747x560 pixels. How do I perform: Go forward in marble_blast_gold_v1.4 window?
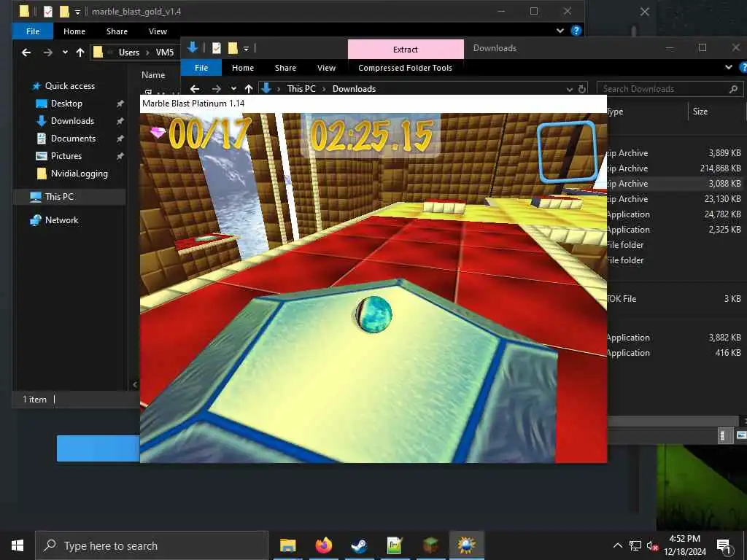47,52
